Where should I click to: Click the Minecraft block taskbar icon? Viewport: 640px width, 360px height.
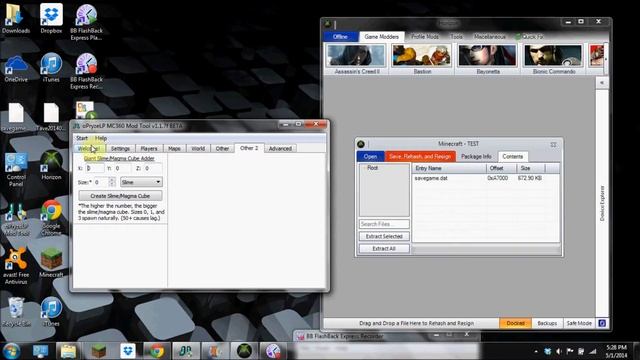98,351
